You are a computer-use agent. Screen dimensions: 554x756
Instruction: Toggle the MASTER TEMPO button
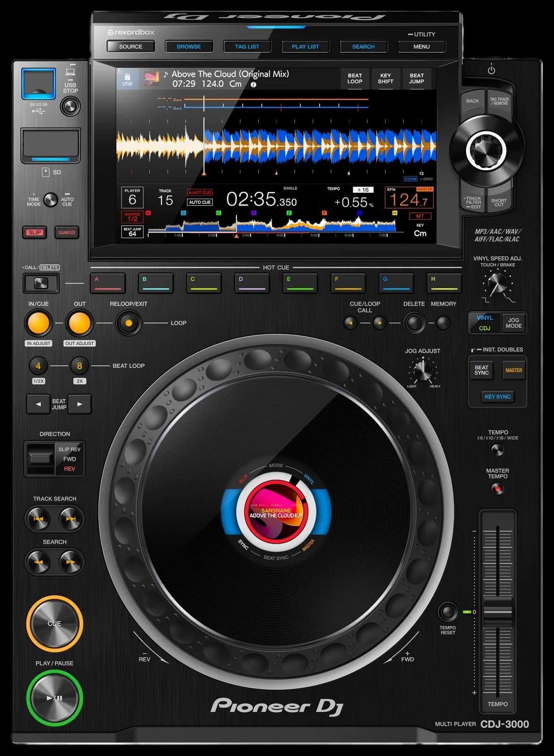click(x=497, y=489)
